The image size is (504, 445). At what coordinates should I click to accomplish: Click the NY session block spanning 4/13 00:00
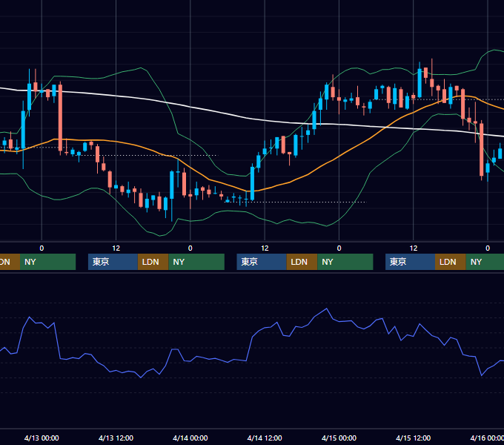47,262
